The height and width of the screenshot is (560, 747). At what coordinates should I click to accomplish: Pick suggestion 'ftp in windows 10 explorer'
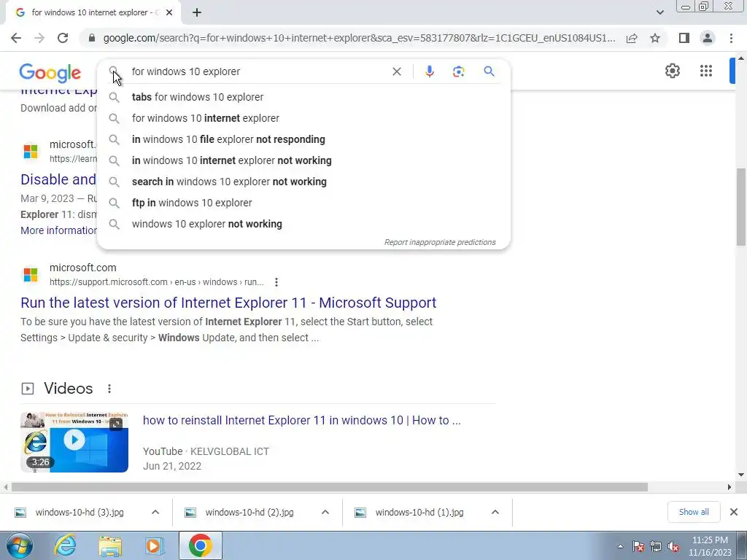(x=303, y=203)
